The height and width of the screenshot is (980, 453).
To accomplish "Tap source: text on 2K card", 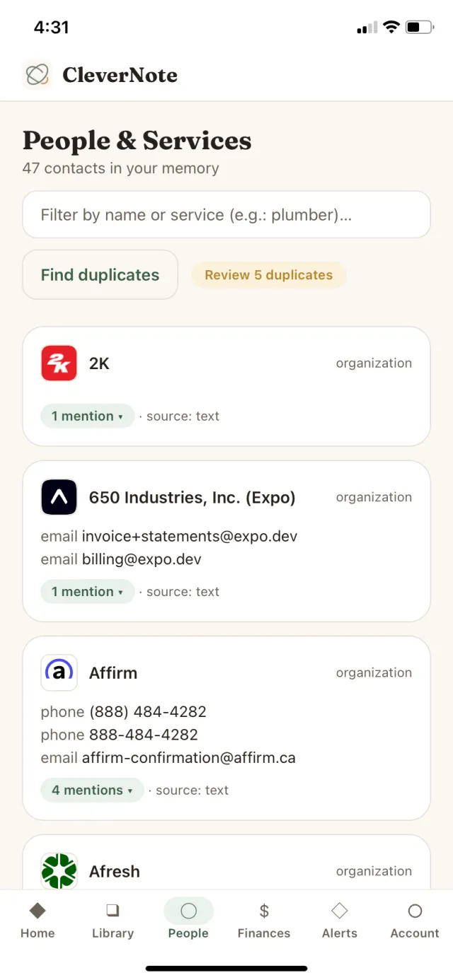I will (183, 416).
